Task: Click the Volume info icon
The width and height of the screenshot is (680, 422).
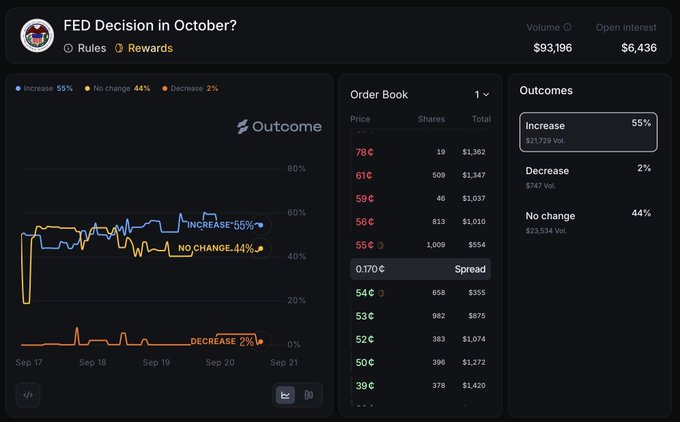Action: [x=567, y=27]
